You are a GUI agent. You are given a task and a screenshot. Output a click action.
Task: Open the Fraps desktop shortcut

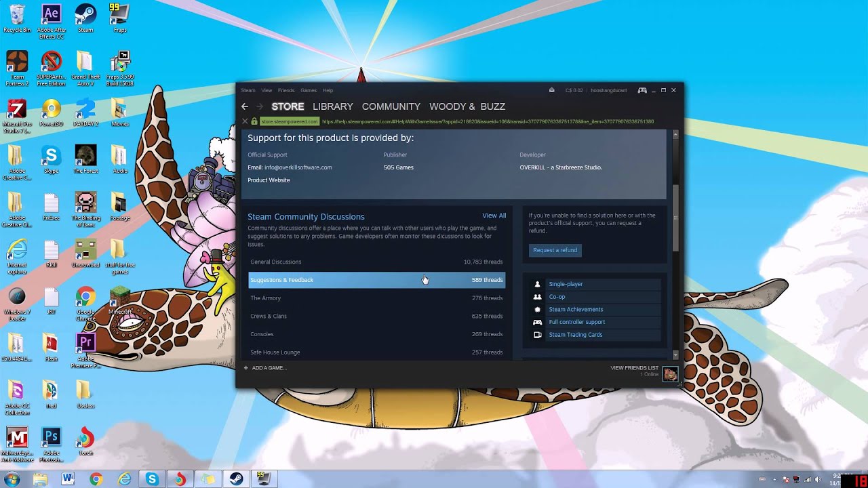pos(119,18)
